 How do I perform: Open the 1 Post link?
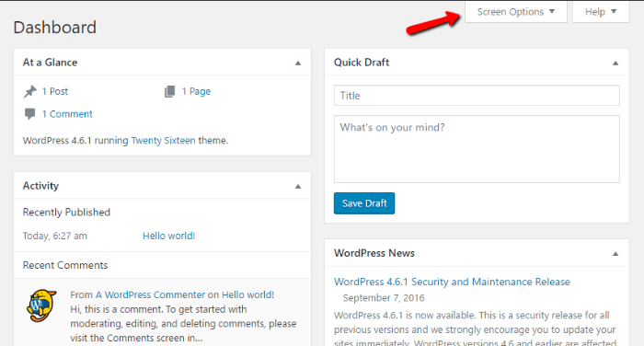55,91
